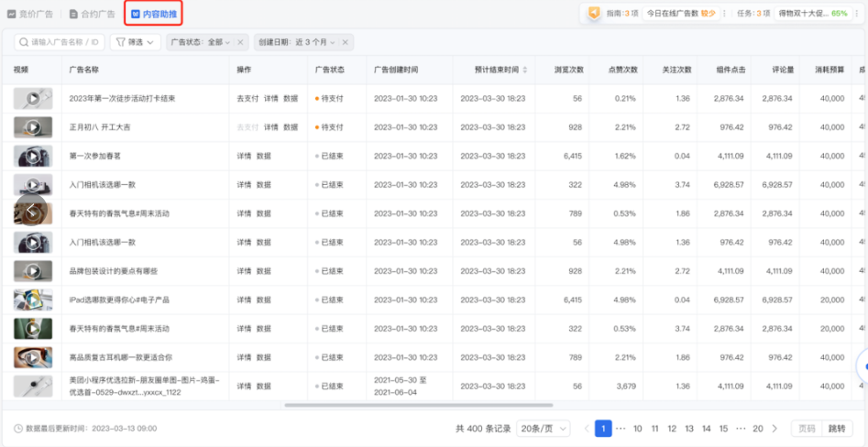Play video thumbnail for iPad选哪款更得你心

(33, 300)
